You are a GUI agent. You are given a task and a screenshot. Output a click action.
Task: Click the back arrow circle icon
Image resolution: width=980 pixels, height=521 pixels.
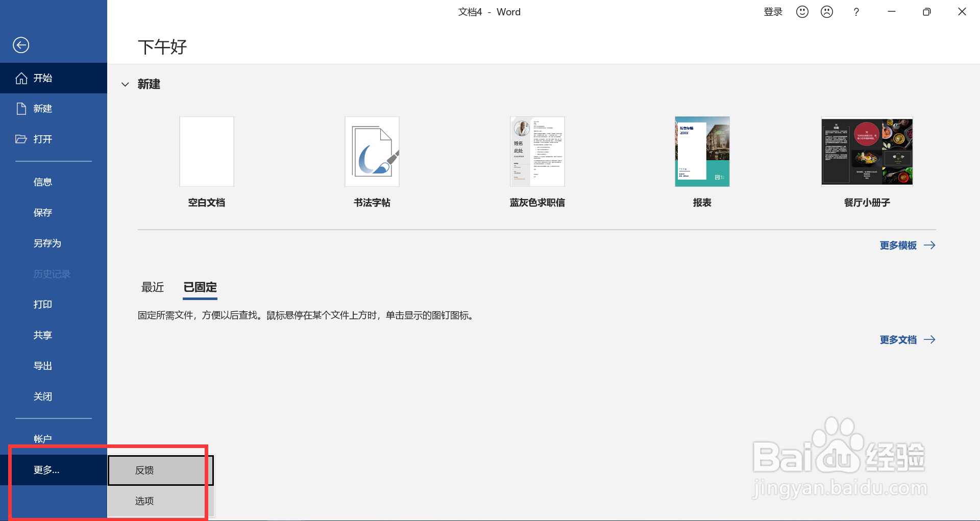coord(21,45)
